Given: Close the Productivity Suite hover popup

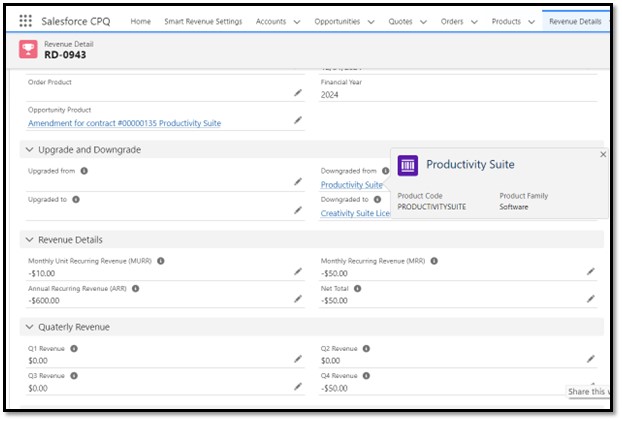Looking at the screenshot, I should 603,154.
